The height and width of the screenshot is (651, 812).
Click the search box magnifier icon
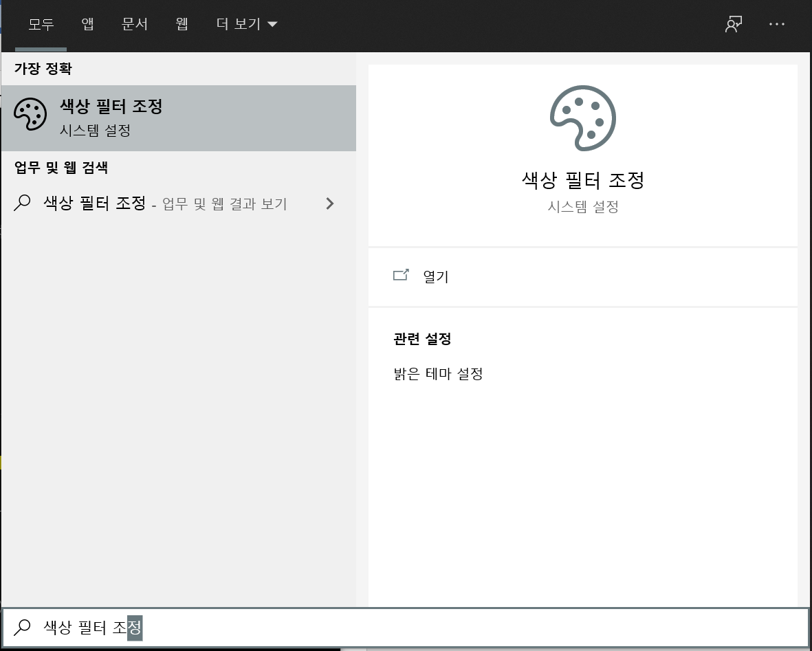(x=22, y=627)
